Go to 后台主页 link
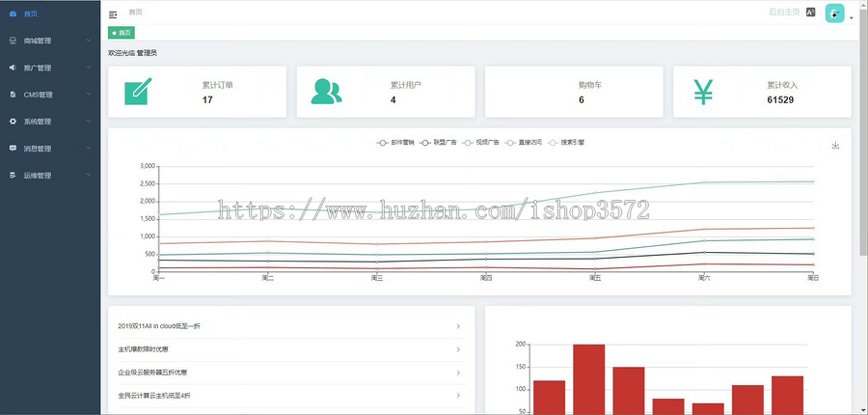The height and width of the screenshot is (415, 868). pos(784,12)
